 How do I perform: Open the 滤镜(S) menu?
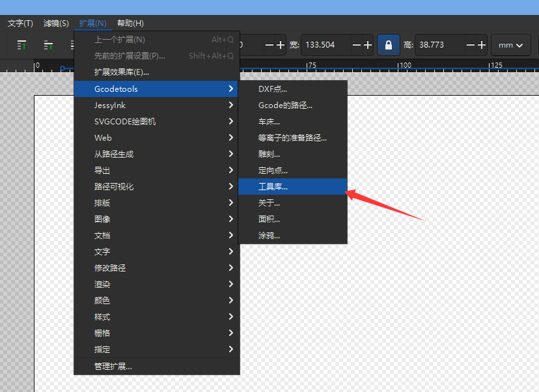(x=56, y=23)
